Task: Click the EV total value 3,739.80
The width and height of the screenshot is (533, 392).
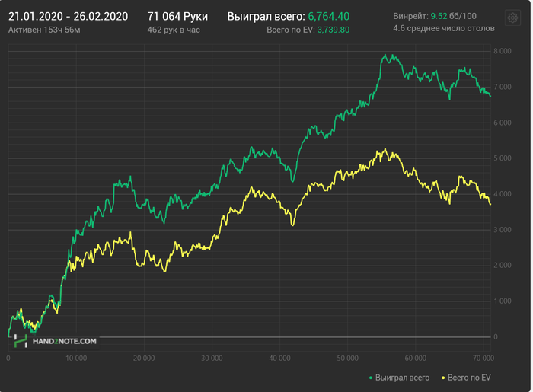Action: coord(333,30)
